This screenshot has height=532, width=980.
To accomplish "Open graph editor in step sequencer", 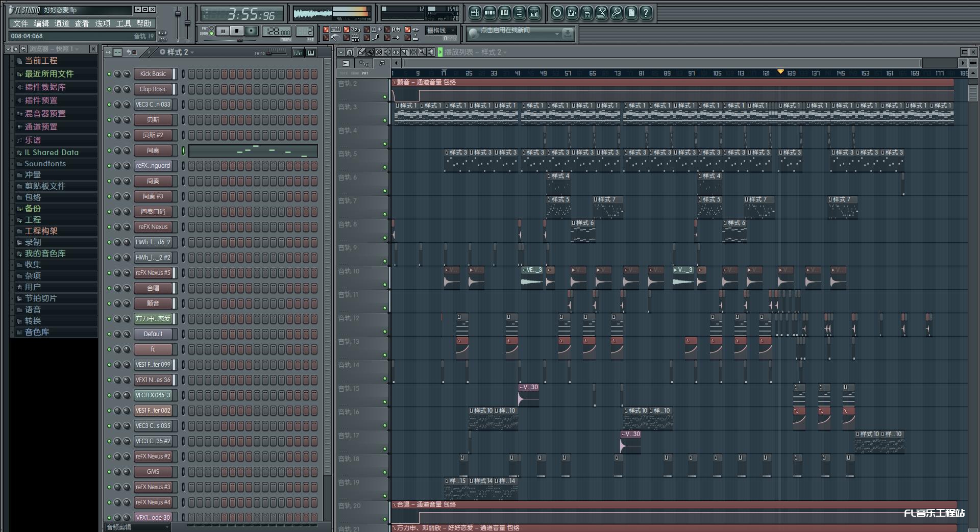I will coord(298,53).
